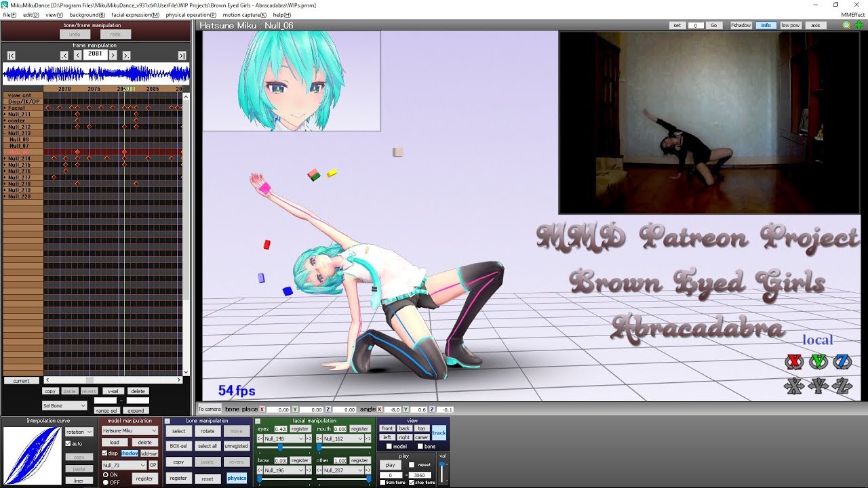
Task: Move along local Z axis icon
Action: tap(842, 386)
